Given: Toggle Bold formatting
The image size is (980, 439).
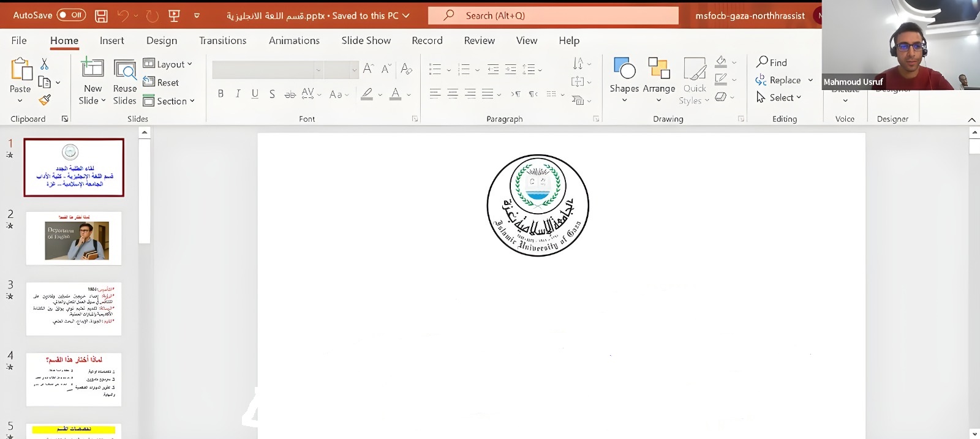Looking at the screenshot, I should click(221, 94).
